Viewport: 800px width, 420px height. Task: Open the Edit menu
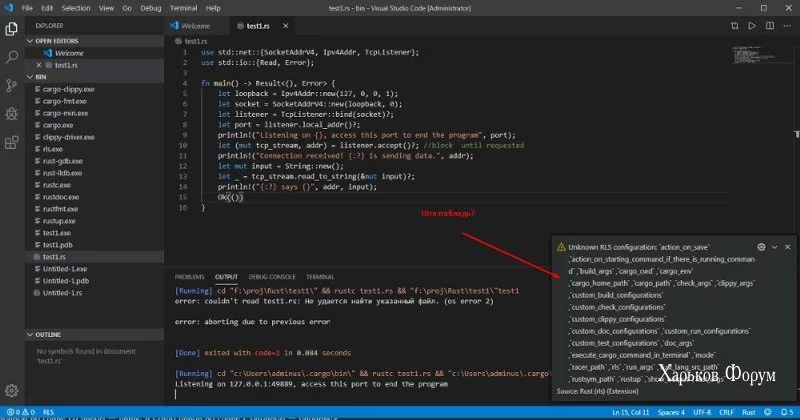(x=47, y=8)
